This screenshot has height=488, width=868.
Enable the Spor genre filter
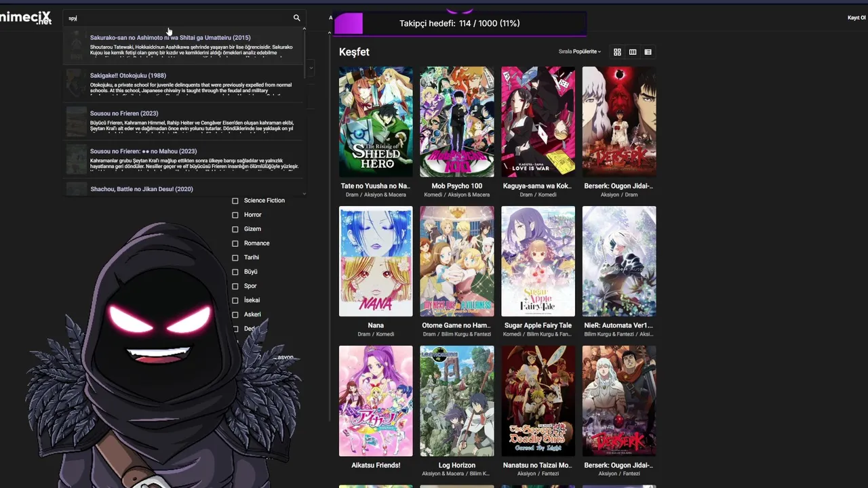pyautogui.click(x=235, y=286)
